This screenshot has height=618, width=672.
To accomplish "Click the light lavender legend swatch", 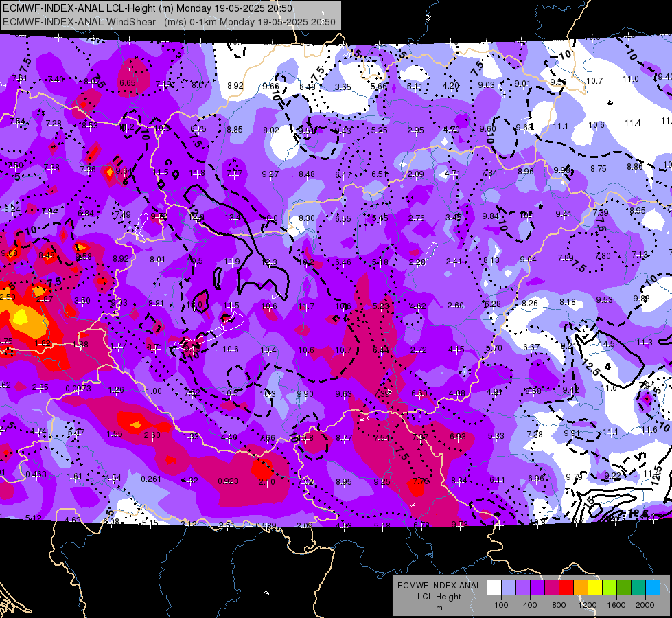I will 509,588.
